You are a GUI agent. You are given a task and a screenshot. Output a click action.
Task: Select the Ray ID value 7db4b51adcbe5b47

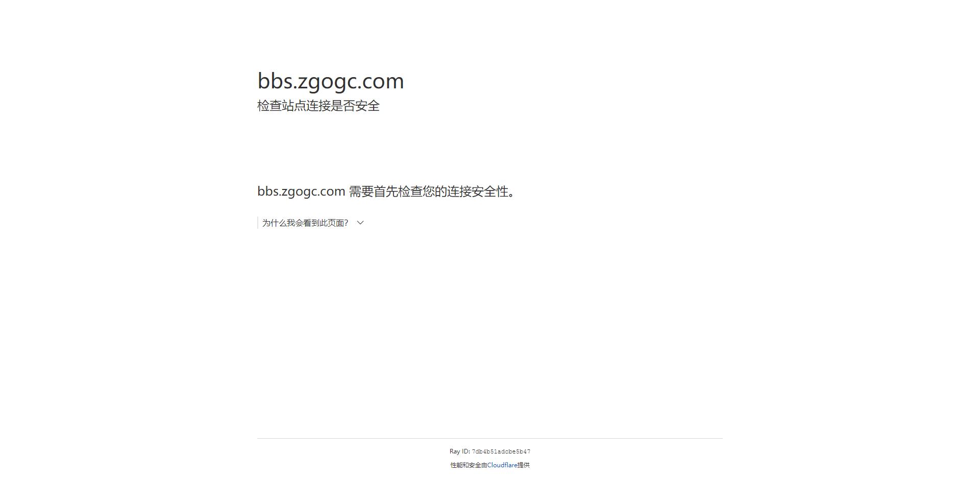pos(501,452)
